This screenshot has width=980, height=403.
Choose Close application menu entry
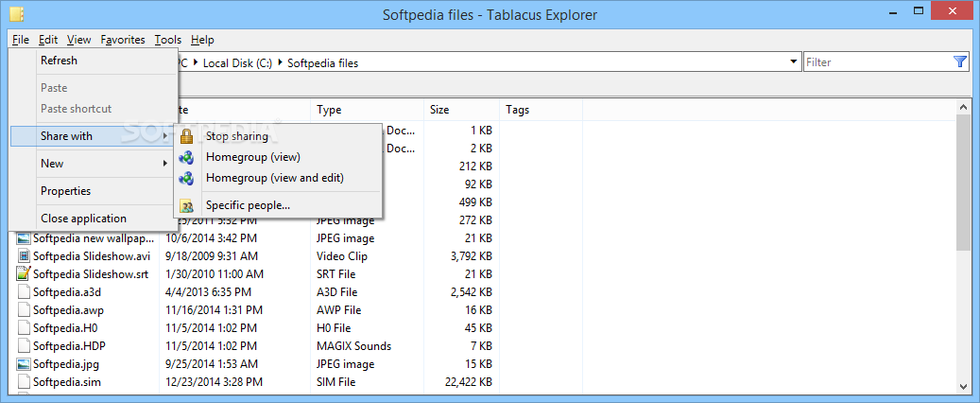tap(95, 219)
